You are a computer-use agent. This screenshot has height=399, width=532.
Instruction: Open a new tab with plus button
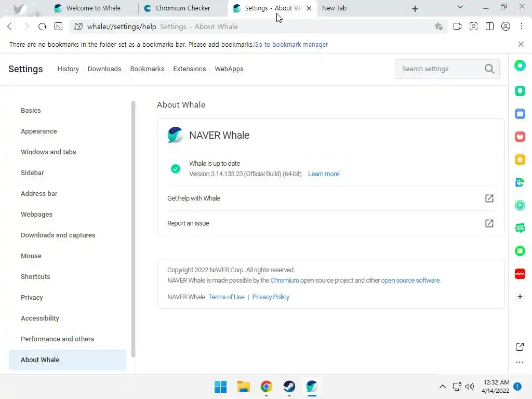coord(415,8)
